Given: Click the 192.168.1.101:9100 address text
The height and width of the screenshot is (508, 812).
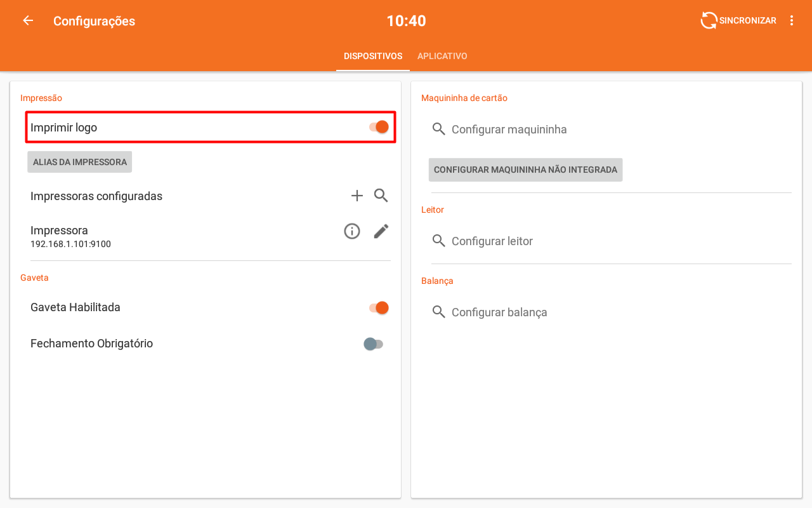Looking at the screenshot, I should coord(70,244).
